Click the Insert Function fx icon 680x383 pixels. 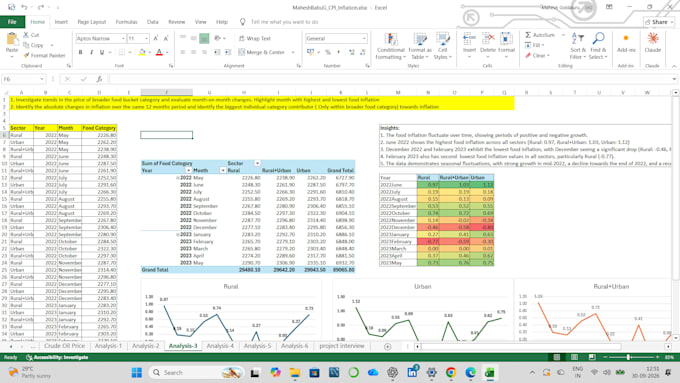pyautogui.click(x=99, y=79)
